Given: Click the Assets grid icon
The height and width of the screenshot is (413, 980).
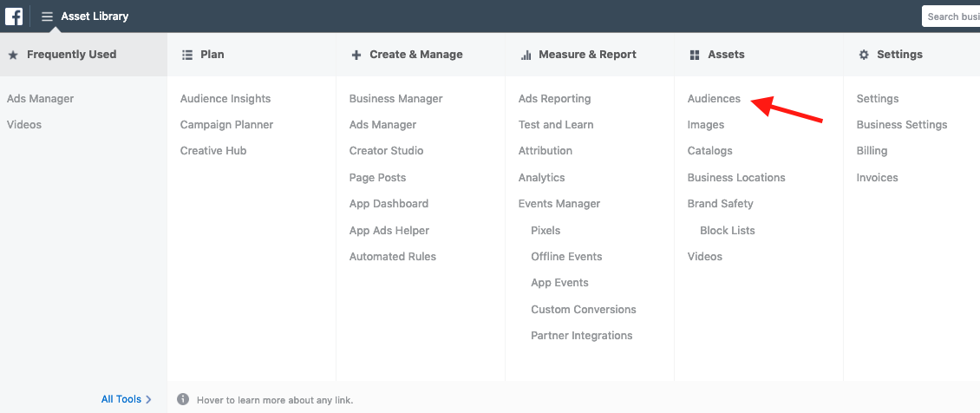Looking at the screenshot, I should click(695, 55).
